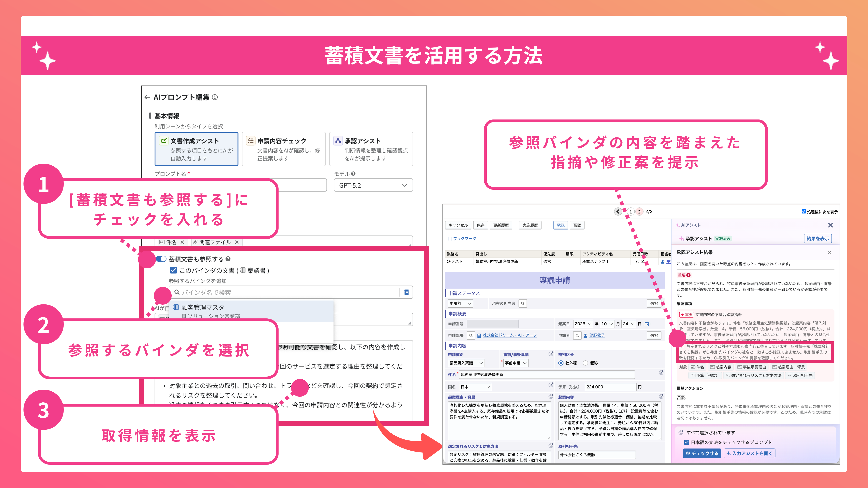Choose 顧客管理マスタ from binder suggestions

(251, 311)
